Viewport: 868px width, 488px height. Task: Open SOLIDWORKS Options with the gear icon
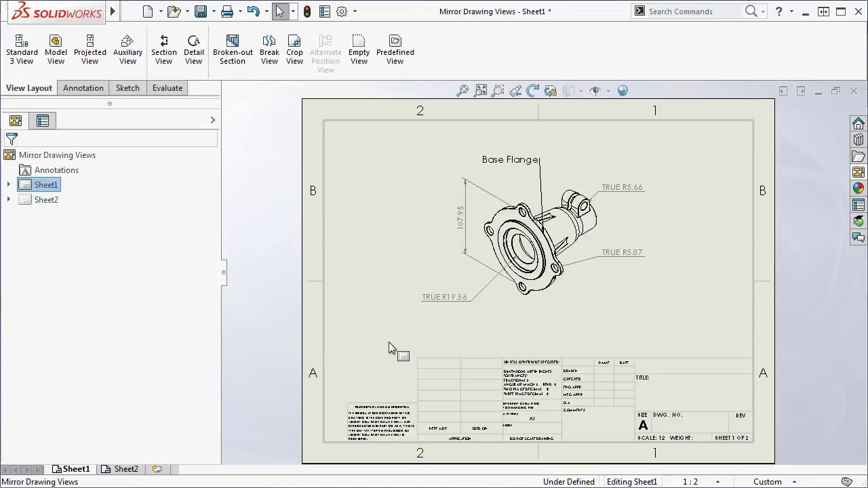point(342,11)
